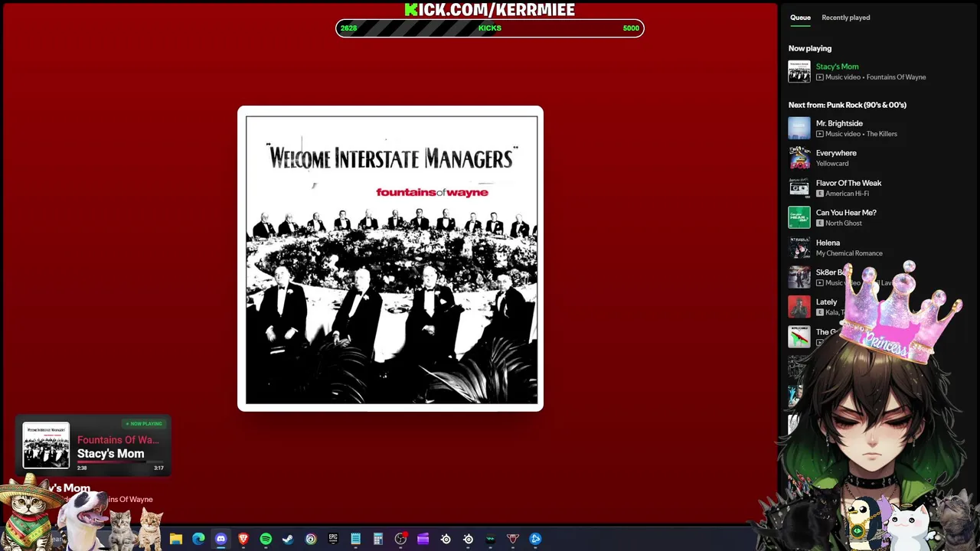The width and height of the screenshot is (980, 551).
Task: Click the blue circular taskbar icon
Action: click(535, 539)
